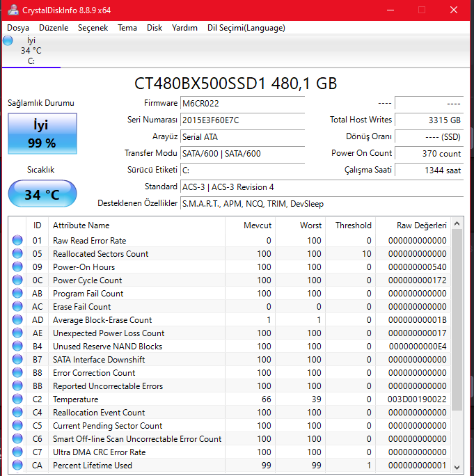Screen dimensions: 474x476
Task: Click the status icon for Ultra DMA CRC Error Rate
Action: [x=17, y=452]
